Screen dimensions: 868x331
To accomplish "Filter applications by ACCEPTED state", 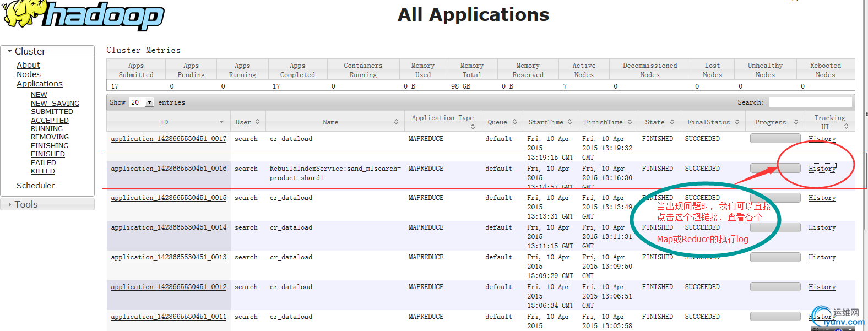I will (50, 120).
